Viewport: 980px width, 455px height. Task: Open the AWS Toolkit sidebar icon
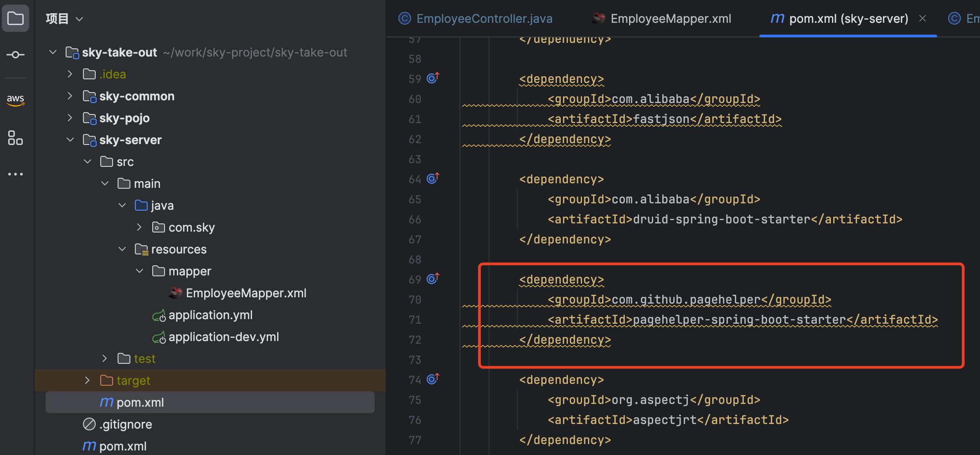click(15, 100)
